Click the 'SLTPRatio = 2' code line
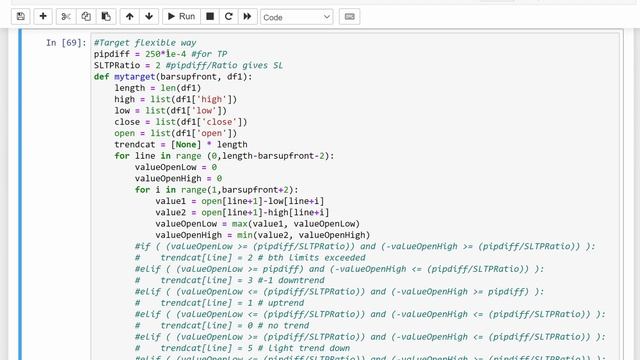The height and width of the screenshot is (360, 640). 188,65
